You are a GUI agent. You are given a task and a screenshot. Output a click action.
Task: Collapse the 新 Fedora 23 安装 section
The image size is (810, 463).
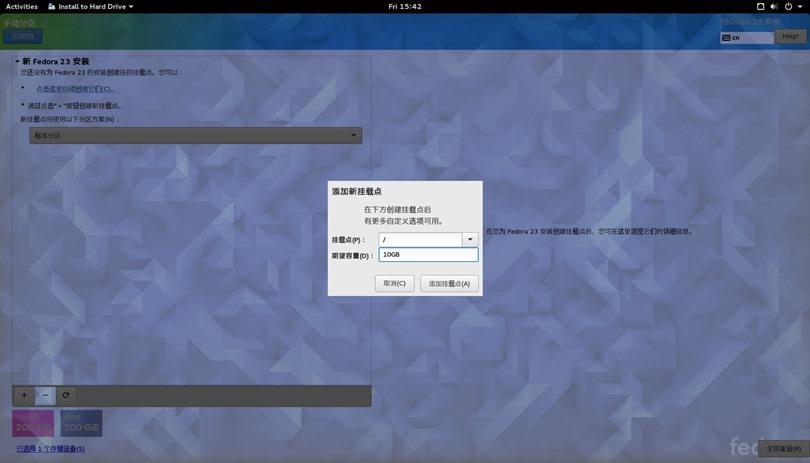pyautogui.click(x=17, y=62)
